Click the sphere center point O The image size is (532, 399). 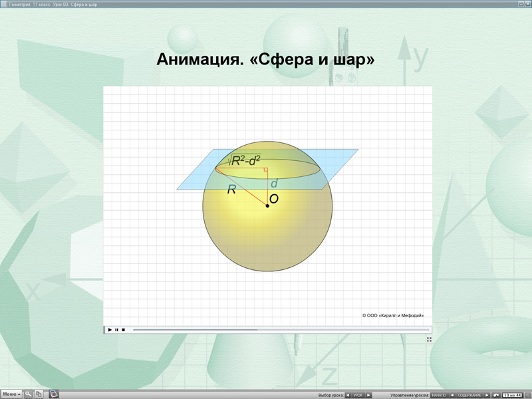point(267,206)
